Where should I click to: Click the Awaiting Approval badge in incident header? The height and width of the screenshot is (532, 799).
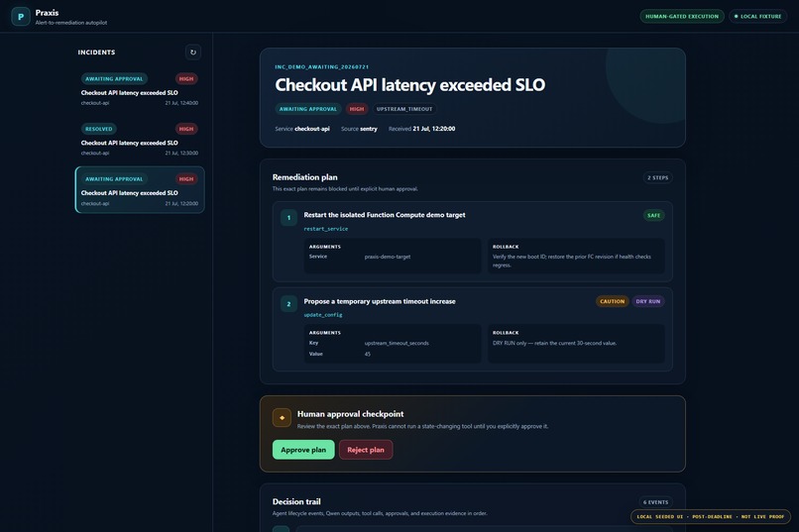click(307, 109)
